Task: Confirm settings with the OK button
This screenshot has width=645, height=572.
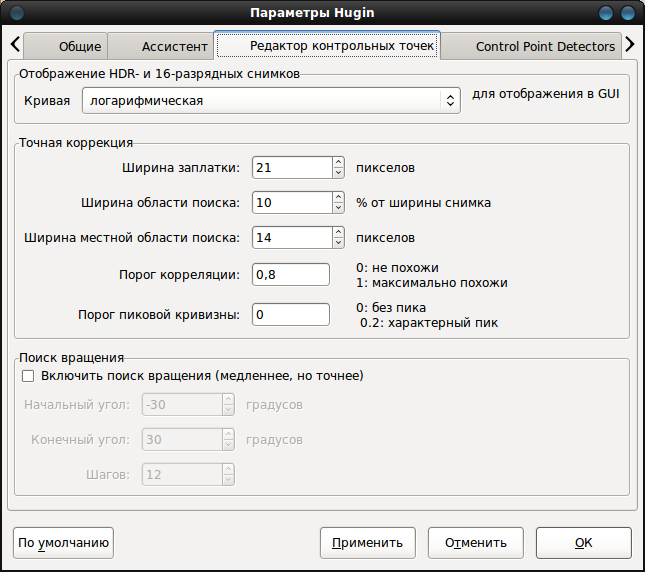Action: pos(583,543)
